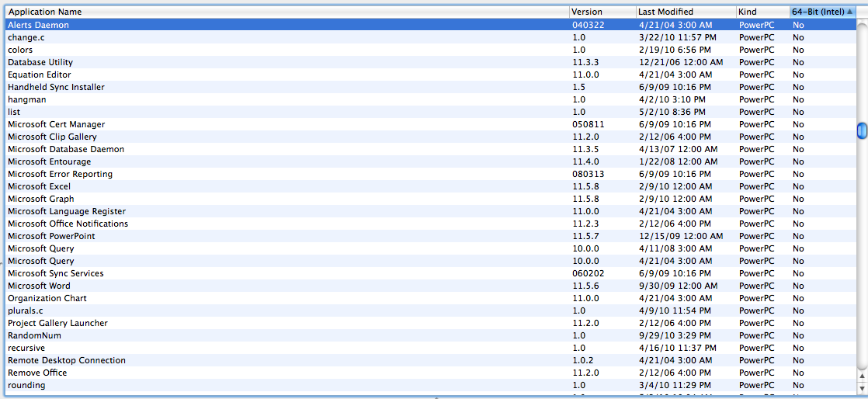Screen dimensions: 868x399
Task: Click the 3/22/10 11:57 PM date cell
Action: click(x=678, y=37)
